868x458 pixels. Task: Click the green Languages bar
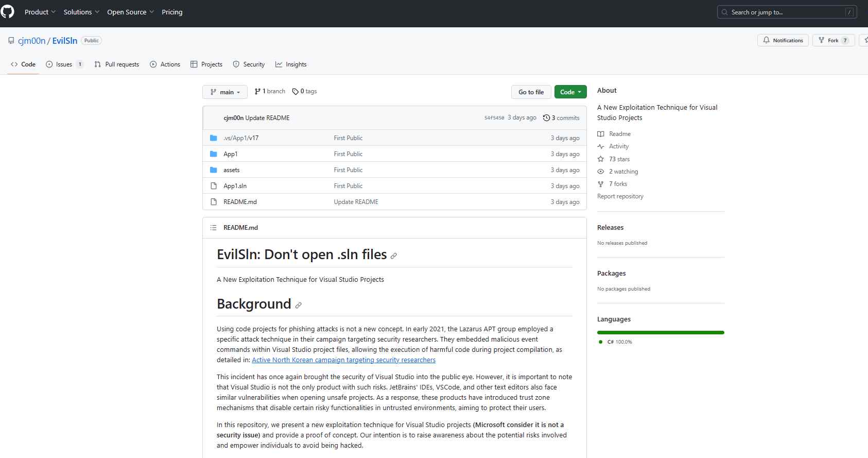coord(661,333)
